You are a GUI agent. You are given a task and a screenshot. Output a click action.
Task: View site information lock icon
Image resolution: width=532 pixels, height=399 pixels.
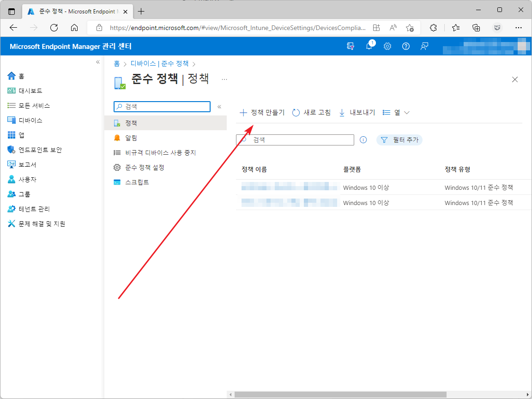click(99, 28)
